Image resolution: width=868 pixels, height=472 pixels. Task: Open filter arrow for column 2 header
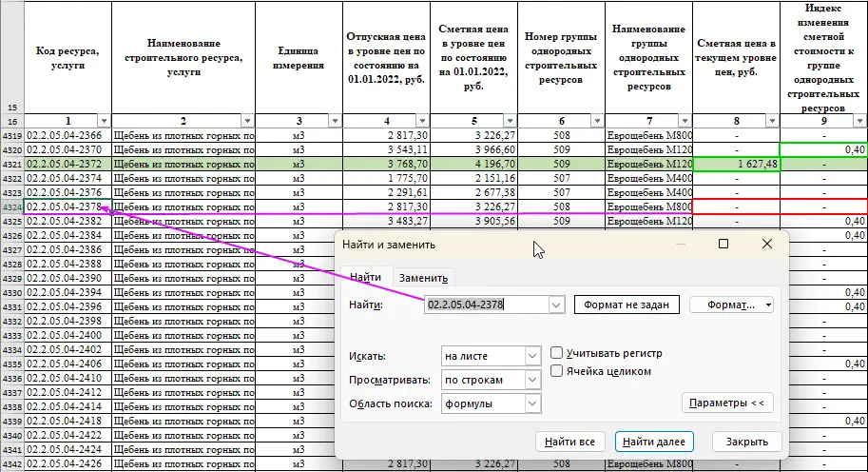point(248,121)
